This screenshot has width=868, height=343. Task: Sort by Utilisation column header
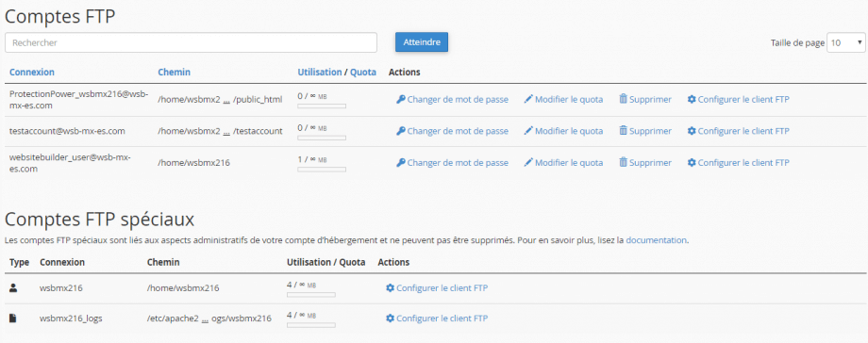tap(320, 72)
